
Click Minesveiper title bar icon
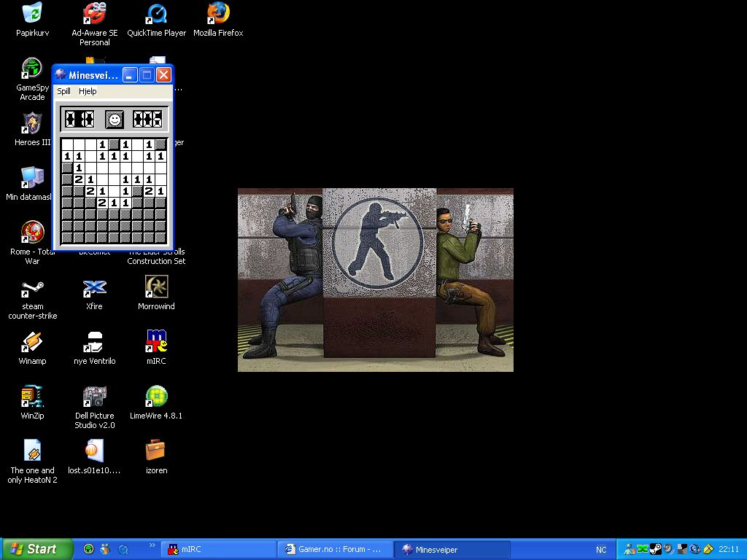(60, 75)
